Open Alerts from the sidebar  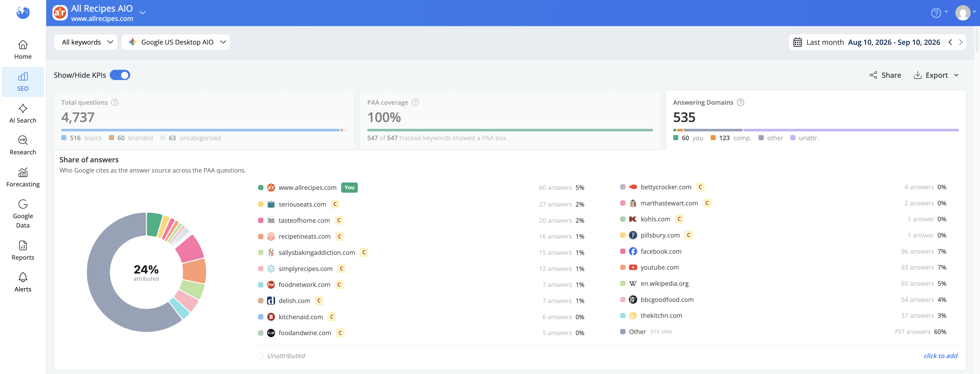pos(23,283)
